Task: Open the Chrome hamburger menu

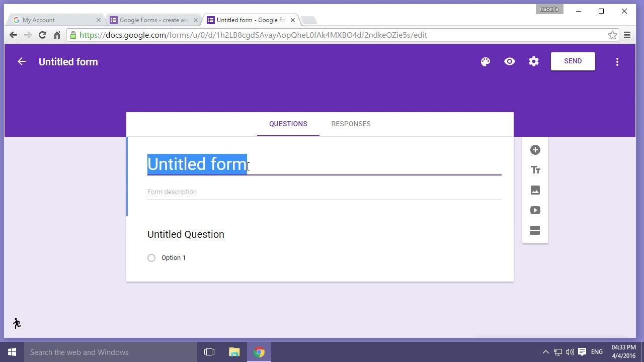Action: [x=627, y=35]
